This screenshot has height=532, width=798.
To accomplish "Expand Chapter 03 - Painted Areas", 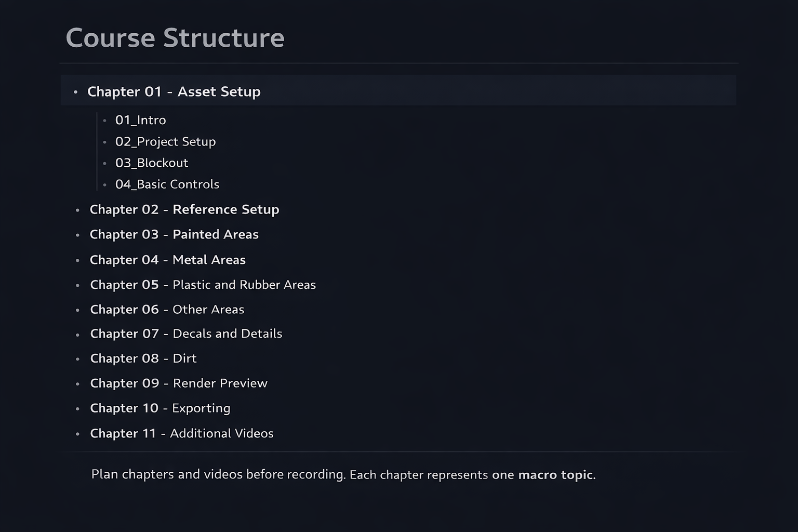I will [174, 234].
